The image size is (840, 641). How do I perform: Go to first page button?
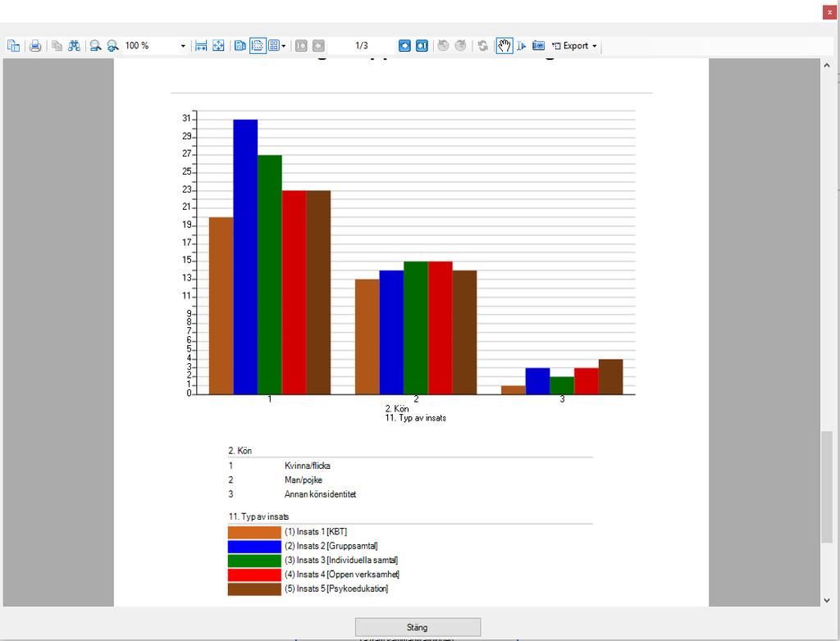tap(301, 46)
